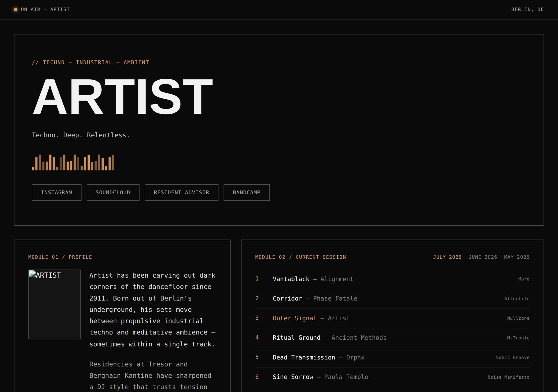
Task: Select track 4 Ritual Ground – Ancient Methods
Action: [x=392, y=338]
